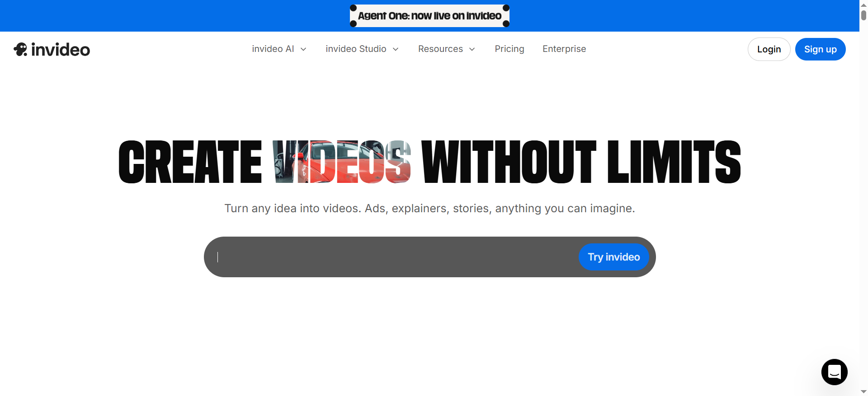This screenshot has height=396, width=868.
Task: Click the Login button
Action: (x=769, y=49)
